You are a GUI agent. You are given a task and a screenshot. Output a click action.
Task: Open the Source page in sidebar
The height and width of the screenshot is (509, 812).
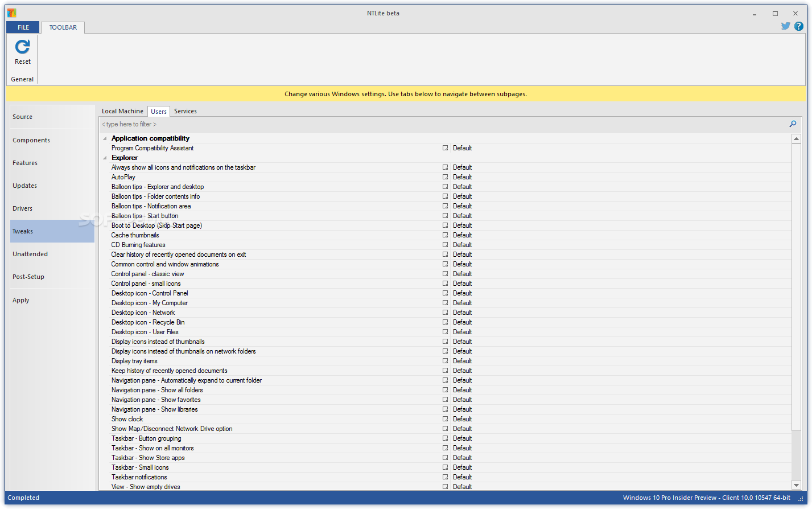tap(52, 117)
